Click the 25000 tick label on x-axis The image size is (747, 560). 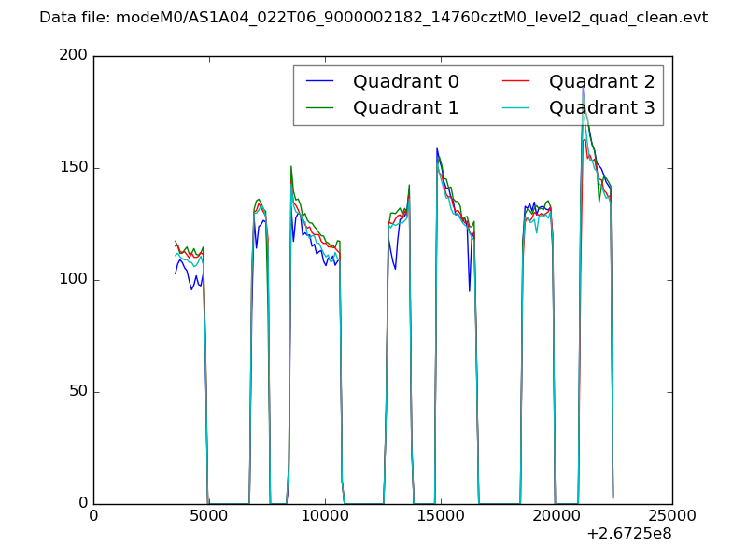pos(672,515)
